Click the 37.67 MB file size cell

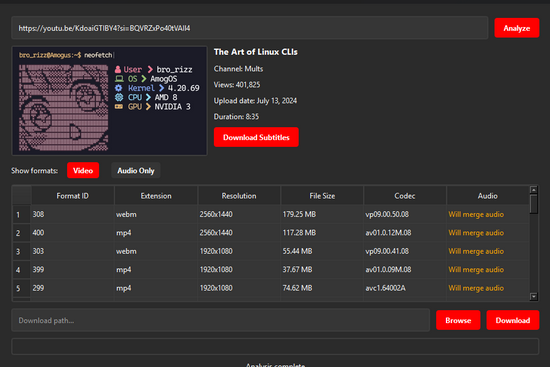322,269
